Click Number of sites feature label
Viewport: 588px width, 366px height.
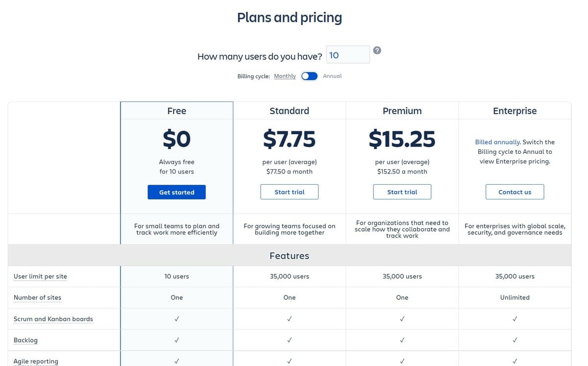pyautogui.click(x=37, y=297)
